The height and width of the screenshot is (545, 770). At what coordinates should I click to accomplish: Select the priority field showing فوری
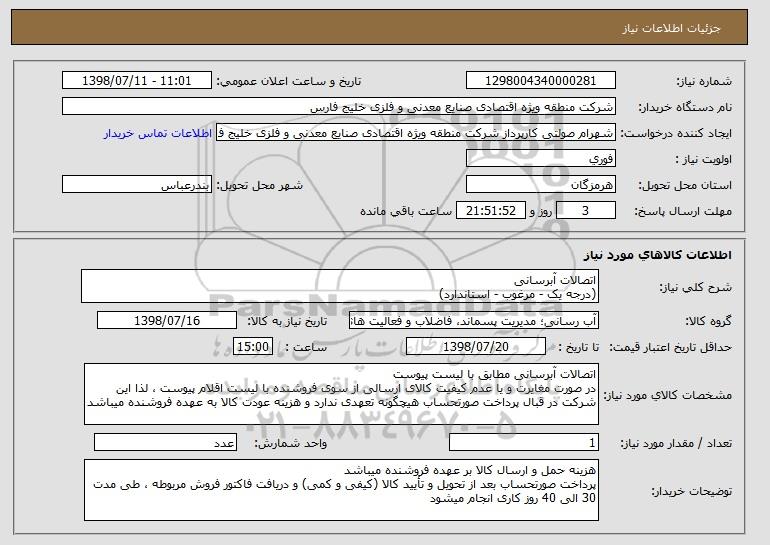tap(541, 159)
